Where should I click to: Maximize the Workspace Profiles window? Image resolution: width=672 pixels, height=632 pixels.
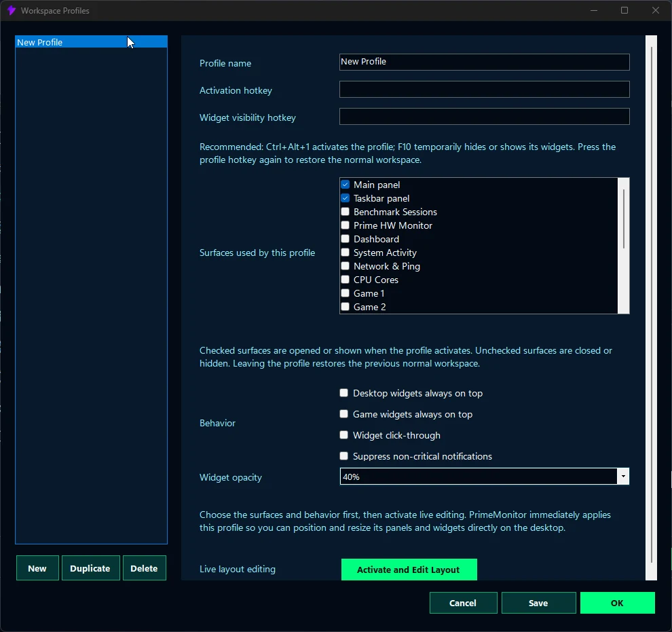click(x=624, y=10)
